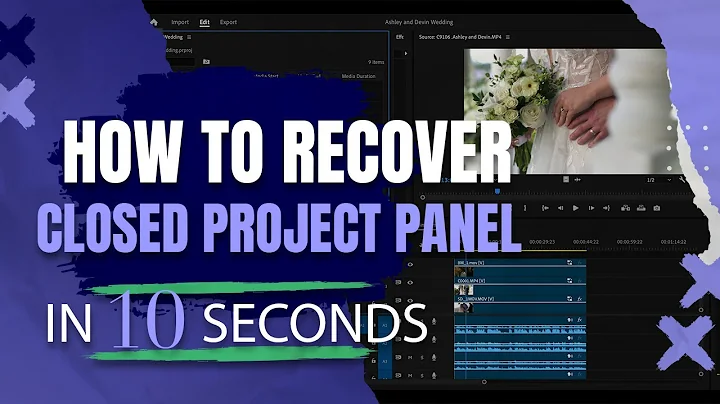Switch to the Edit tab
720x404 pixels.
(204, 22)
